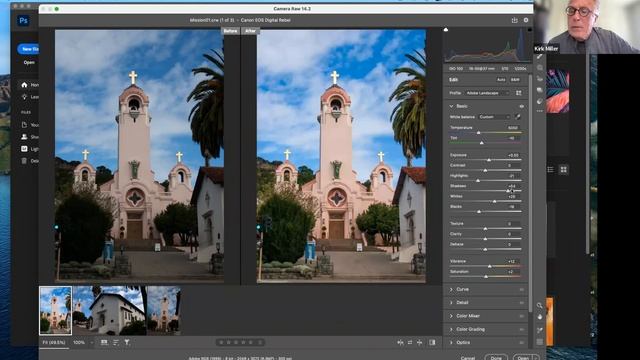Image resolution: width=640 pixels, height=360 pixels.
Task: Browse profiles with the grid icon
Action: (518, 93)
